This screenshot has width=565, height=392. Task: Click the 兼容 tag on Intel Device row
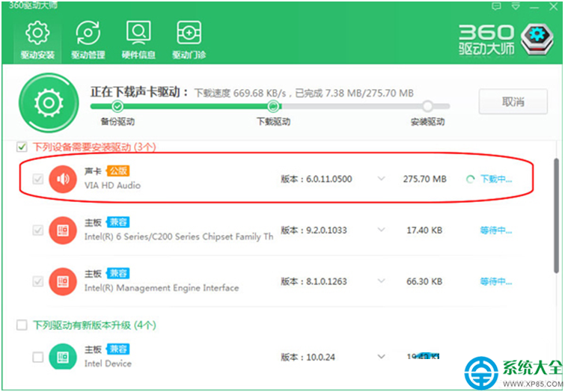tap(118, 349)
